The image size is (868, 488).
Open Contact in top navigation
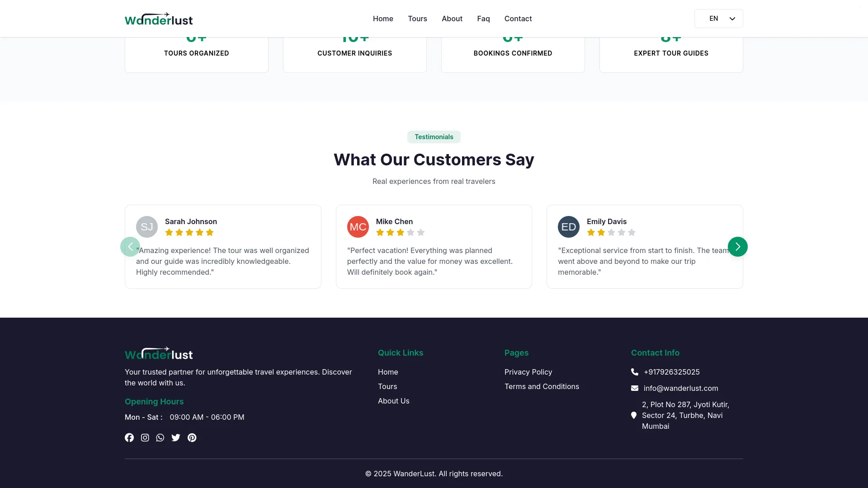tap(518, 19)
